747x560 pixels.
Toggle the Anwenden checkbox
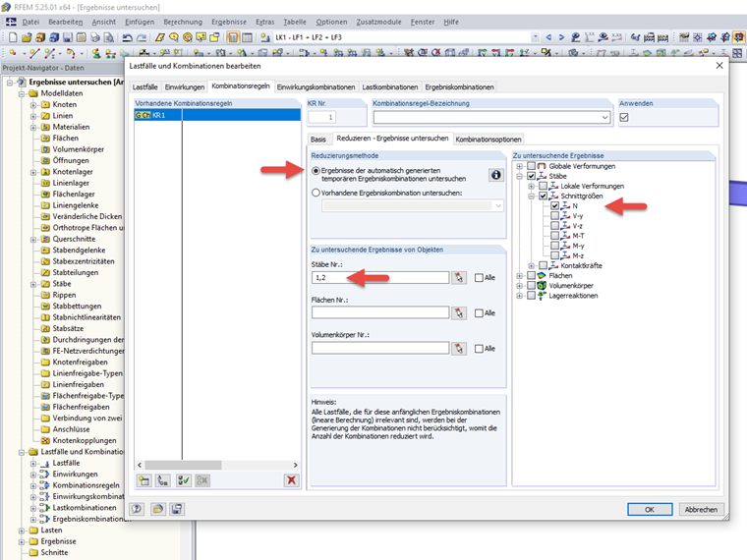pyautogui.click(x=624, y=117)
